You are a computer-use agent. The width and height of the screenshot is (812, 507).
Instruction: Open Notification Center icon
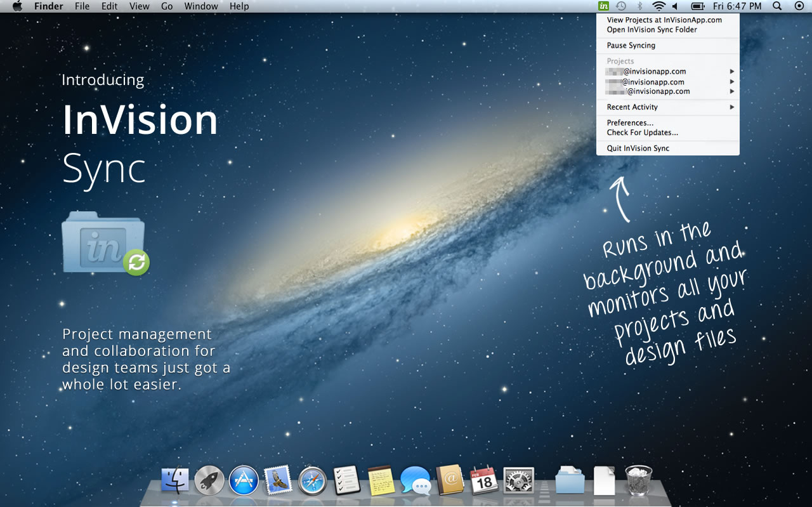pos(799,6)
